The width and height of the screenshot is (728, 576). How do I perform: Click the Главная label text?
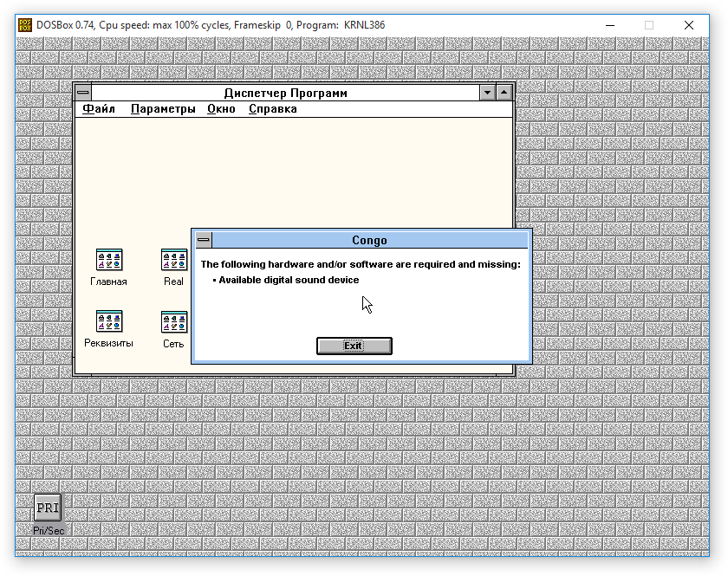click(x=108, y=282)
